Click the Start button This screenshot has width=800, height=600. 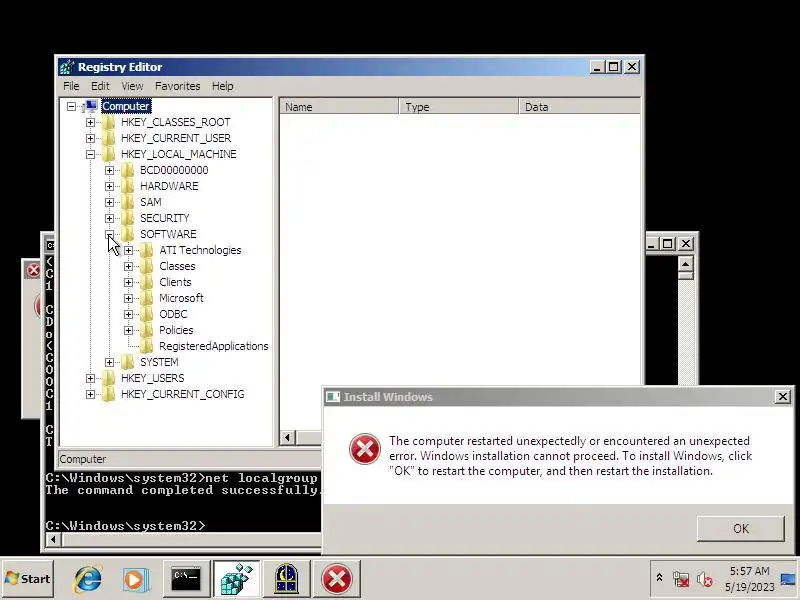28,579
